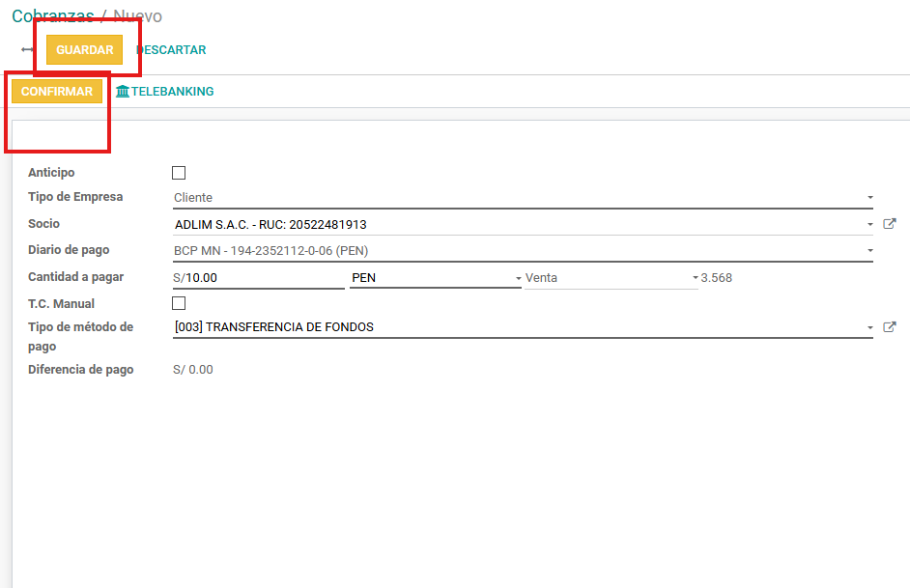Expand the Socio dropdown for ADLIM S.A.C.
The image size is (910, 588).
(867, 223)
